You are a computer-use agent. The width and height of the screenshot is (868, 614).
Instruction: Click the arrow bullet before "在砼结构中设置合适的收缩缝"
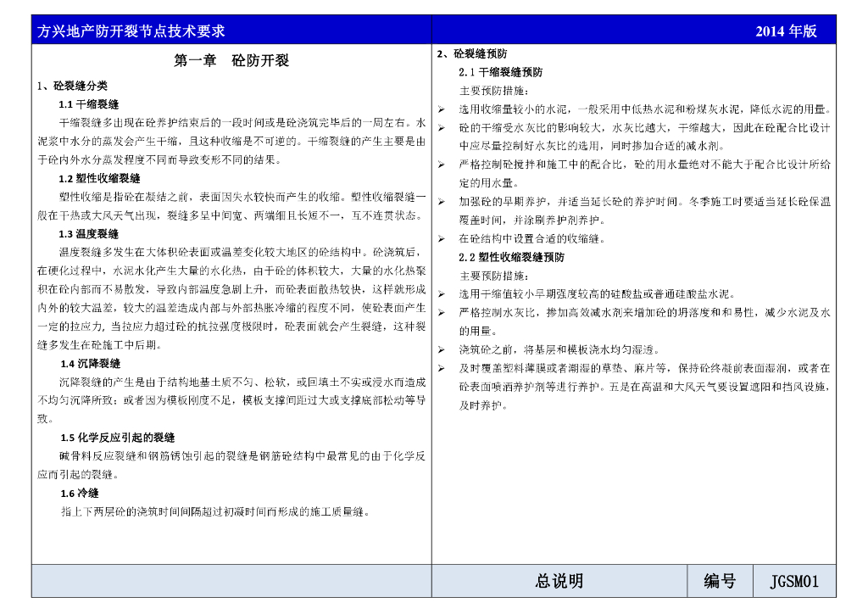(x=442, y=239)
